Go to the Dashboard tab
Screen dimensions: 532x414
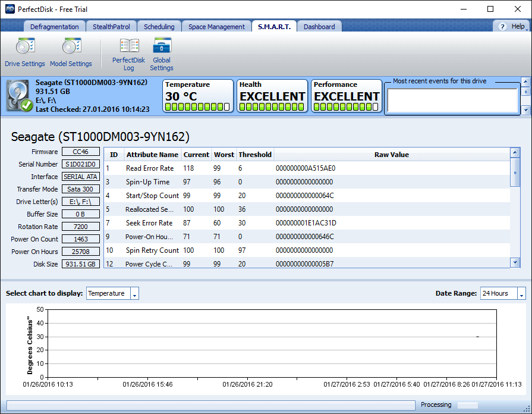click(319, 27)
